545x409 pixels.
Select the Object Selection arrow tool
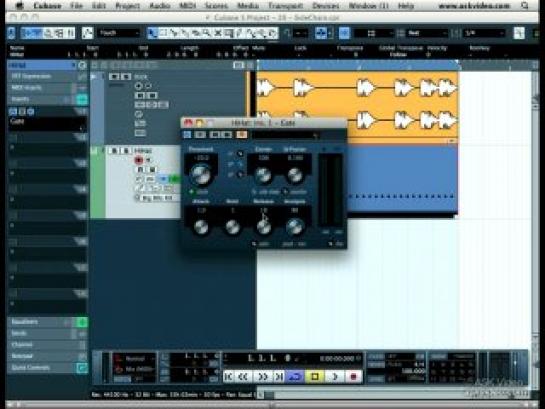(x=152, y=33)
